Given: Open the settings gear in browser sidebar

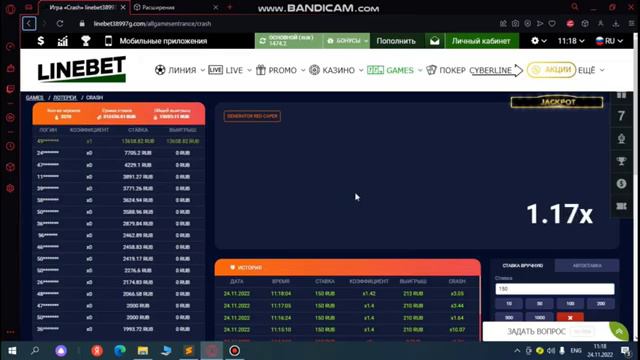Looking at the screenshot, I should pos(10,189).
